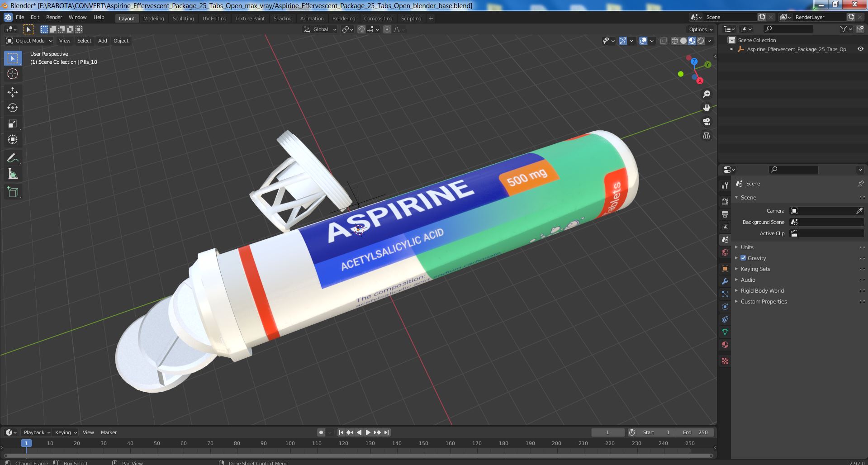Select the Select Box tool
This screenshot has height=465, width=868.
coord(13,58)
